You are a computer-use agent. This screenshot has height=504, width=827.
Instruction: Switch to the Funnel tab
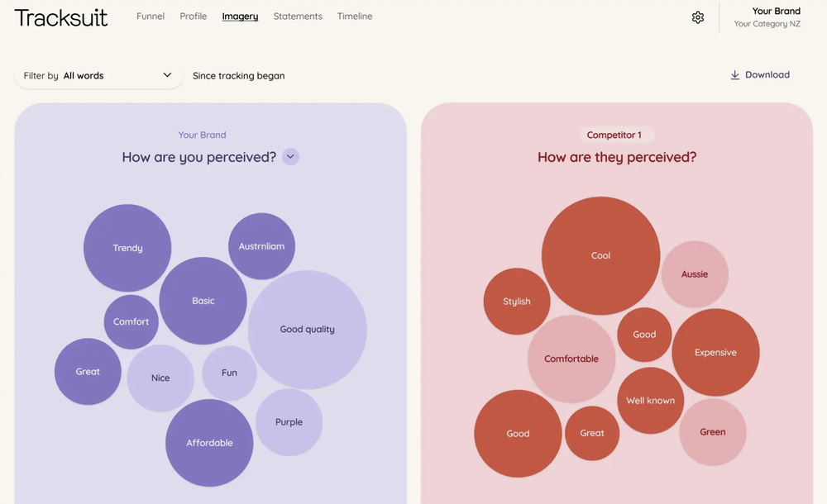tap(151, 17)
